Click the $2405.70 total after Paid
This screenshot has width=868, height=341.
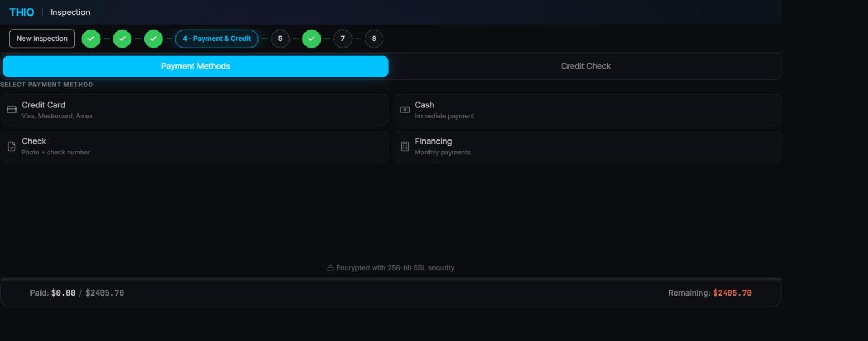click(x=105, y=293)
